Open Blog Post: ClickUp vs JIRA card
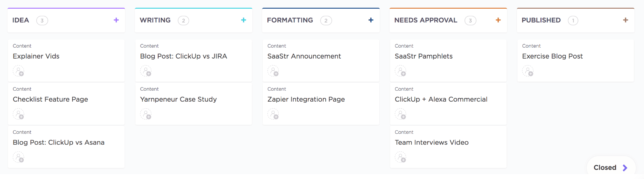The width and height of the screenshot is (644, 179). point(183,56)
